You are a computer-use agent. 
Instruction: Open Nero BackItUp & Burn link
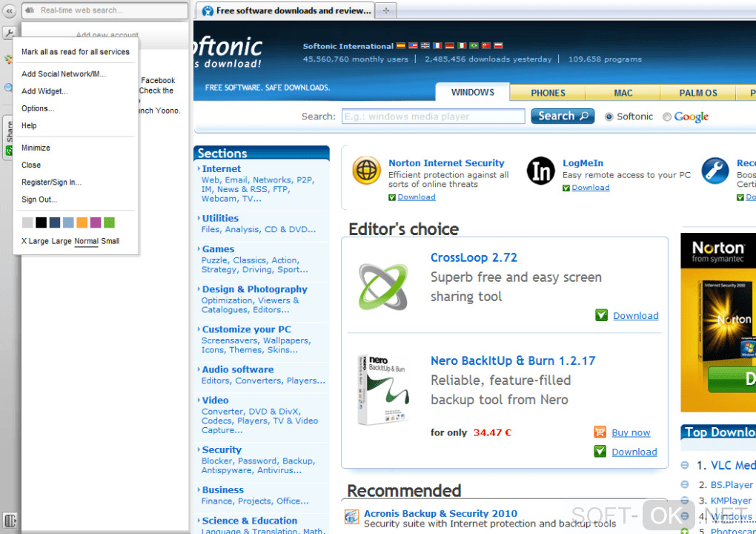tap(513, 360)
